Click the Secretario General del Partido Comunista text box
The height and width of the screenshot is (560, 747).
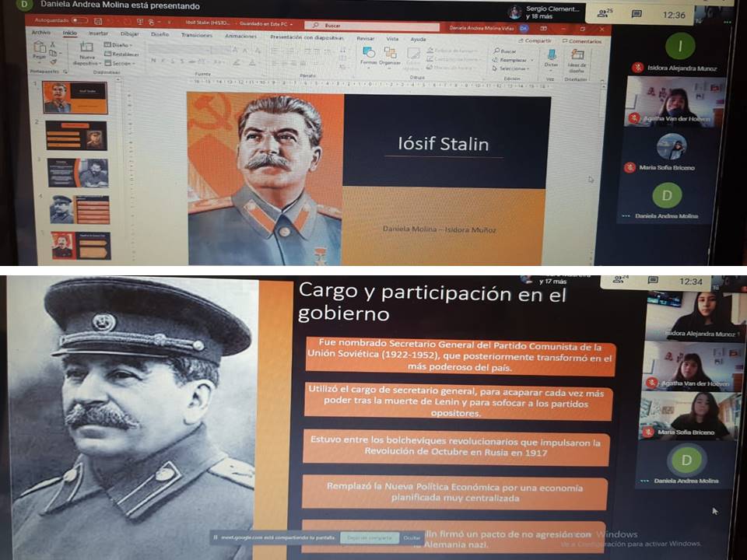460,356
